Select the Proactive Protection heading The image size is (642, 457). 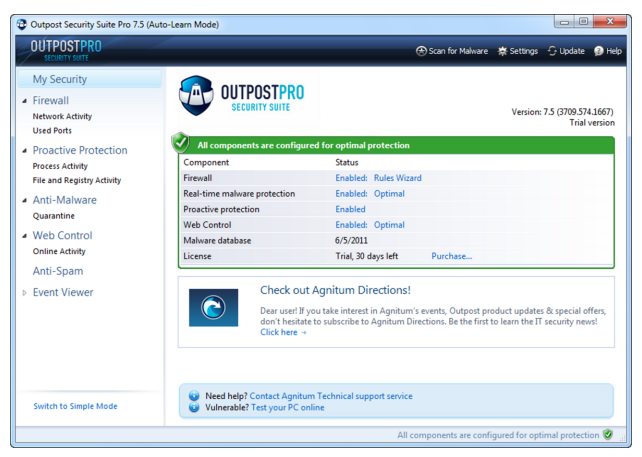80,150
